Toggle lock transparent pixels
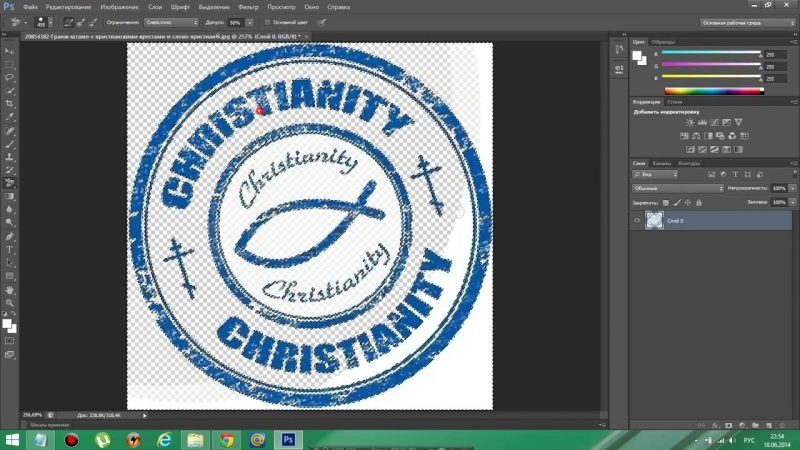The width and height of the screenshot is (800, 450). click(666, 203)
